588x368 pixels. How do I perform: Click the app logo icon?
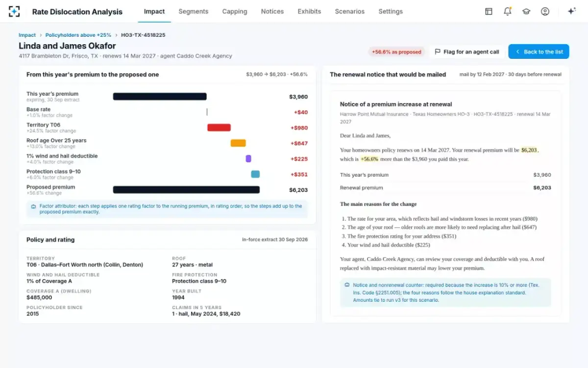coord(14,11)
